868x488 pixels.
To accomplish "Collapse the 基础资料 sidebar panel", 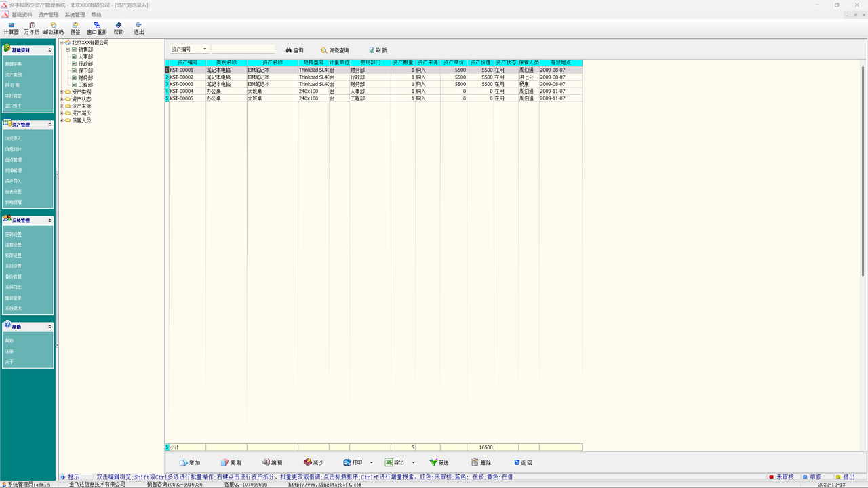I will (49, 50).
